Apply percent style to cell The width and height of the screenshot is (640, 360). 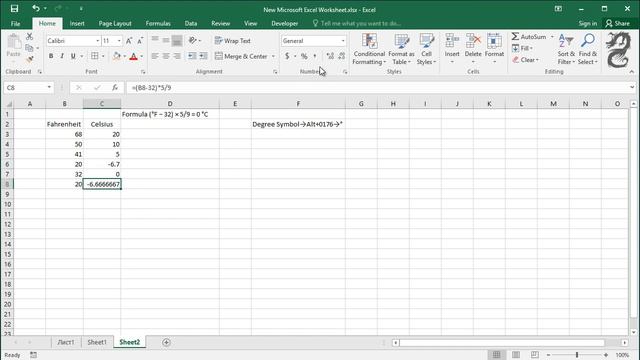tap(304, 56)
